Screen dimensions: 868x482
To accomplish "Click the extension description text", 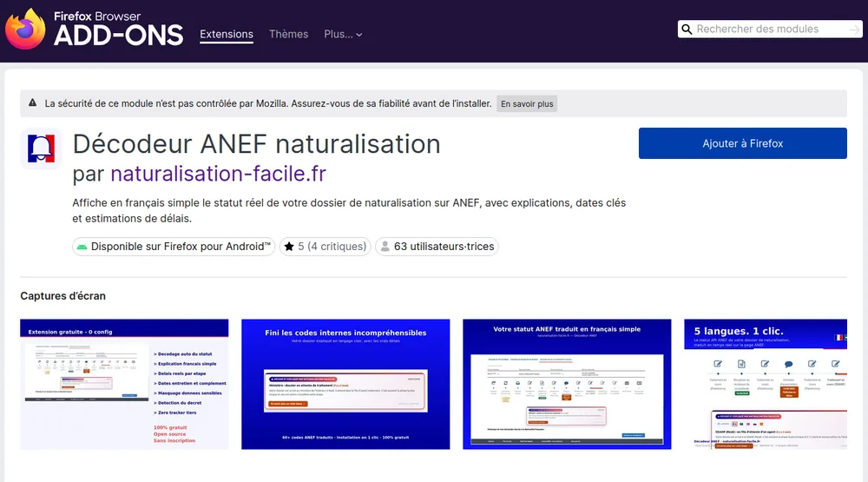I will (x=349, y=210).
